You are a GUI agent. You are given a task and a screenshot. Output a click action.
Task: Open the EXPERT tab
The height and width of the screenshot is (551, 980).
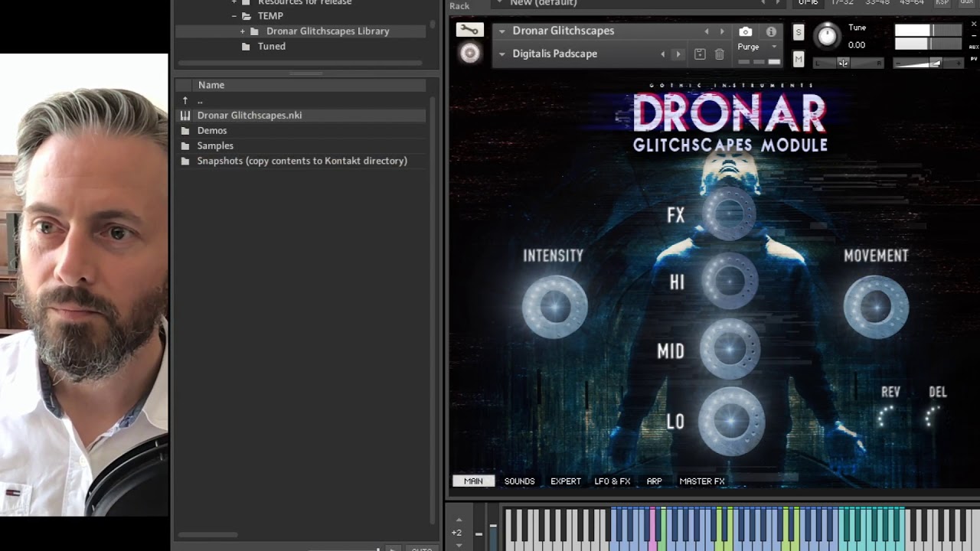click(x=566, y=481)
